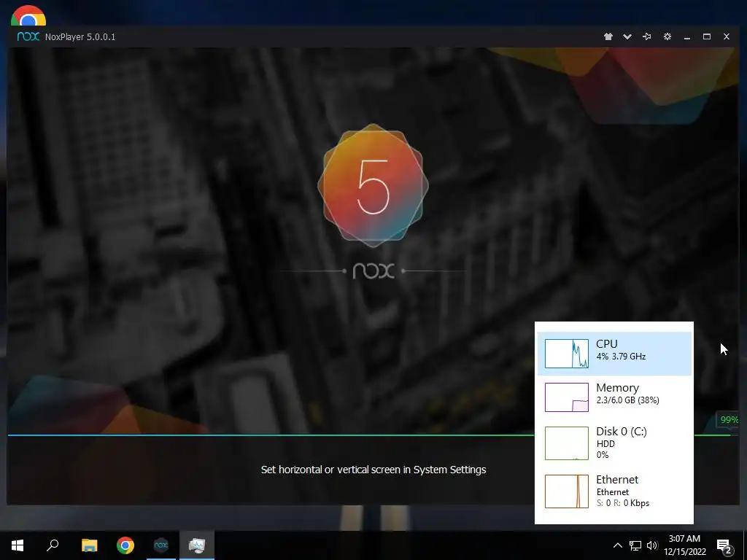Minimize the NoxPlayer window
This screenshot has width=747, height=560.
tap(687, 37)
